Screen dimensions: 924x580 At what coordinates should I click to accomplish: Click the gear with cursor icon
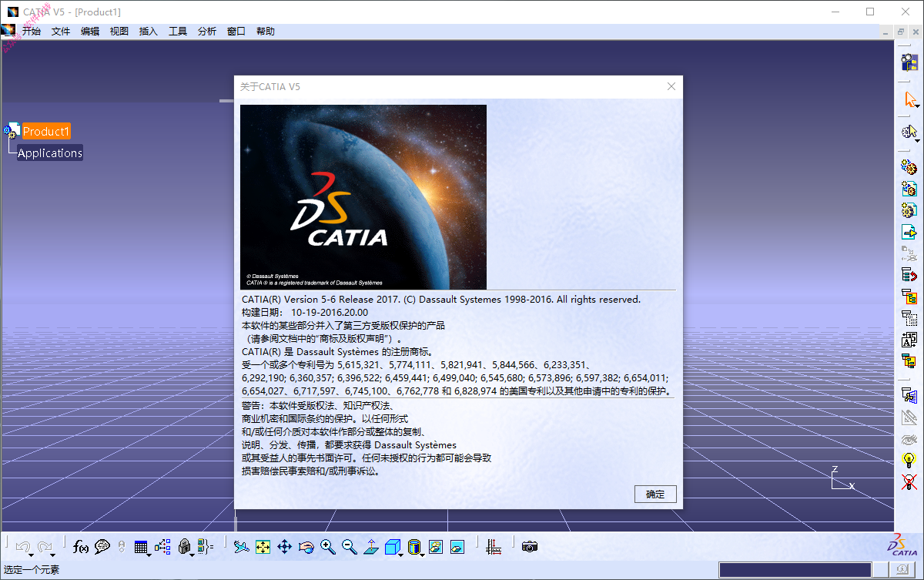(909, 132)
